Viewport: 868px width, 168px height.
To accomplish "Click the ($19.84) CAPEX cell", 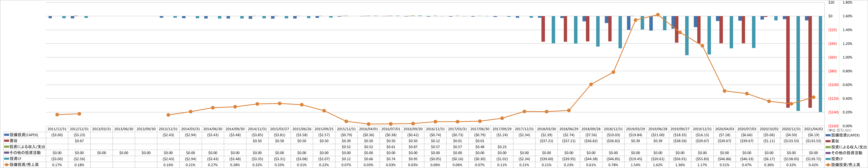I will point(635,135).
